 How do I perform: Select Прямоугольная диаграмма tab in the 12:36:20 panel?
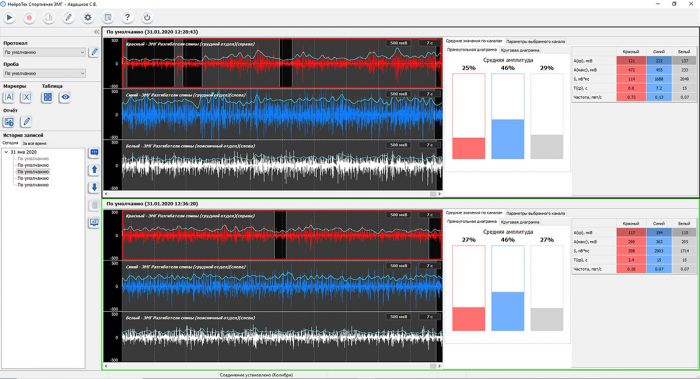pos(471,222)
